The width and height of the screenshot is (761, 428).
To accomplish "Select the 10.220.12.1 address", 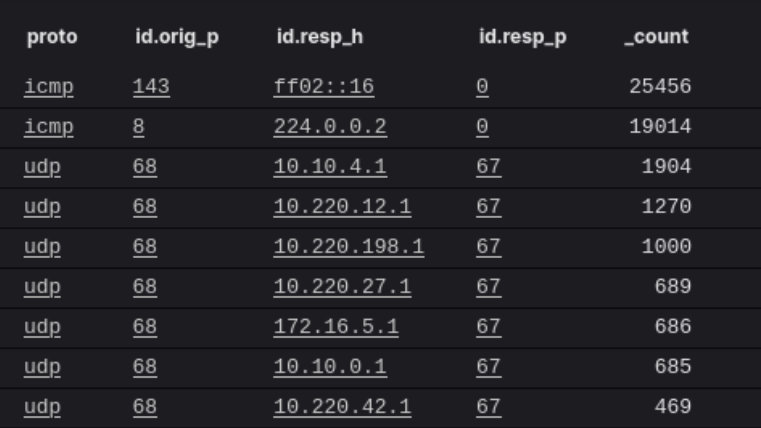I will [x=342, y=207].
